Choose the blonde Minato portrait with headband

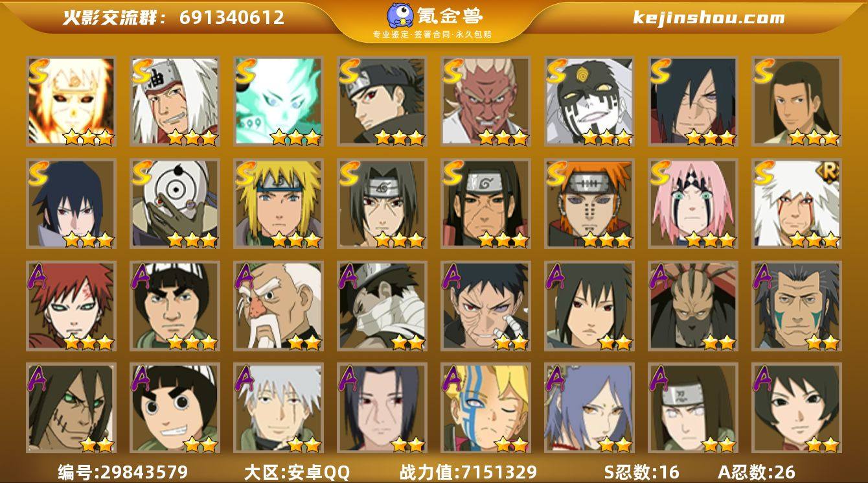278,204
